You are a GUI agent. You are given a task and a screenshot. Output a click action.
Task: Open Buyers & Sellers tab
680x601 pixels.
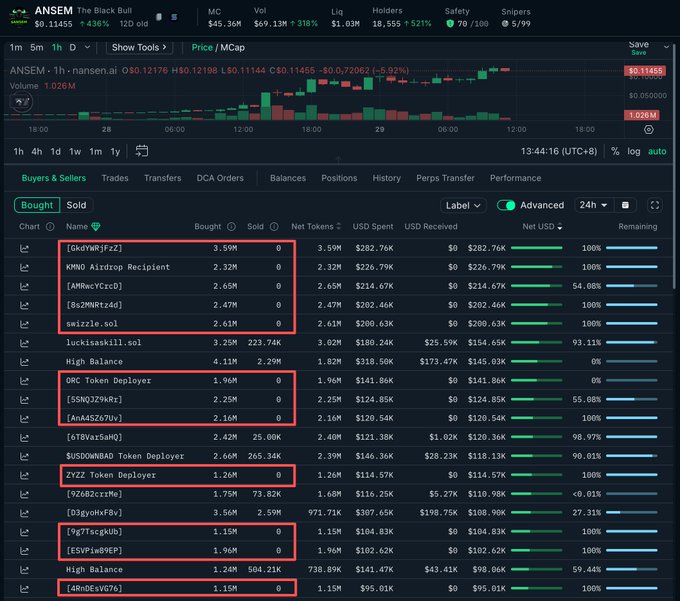coord(54,178)
